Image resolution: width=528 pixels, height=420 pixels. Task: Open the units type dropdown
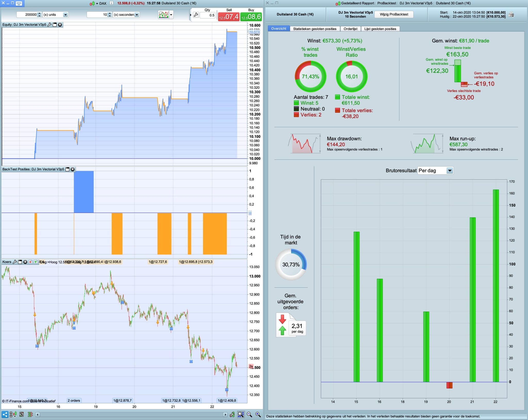[65, 15]
